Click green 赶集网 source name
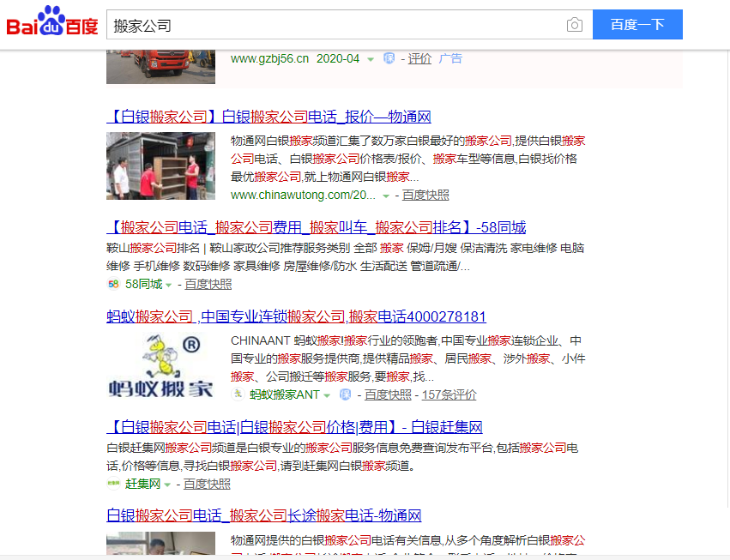 click(x=143, y=484)
